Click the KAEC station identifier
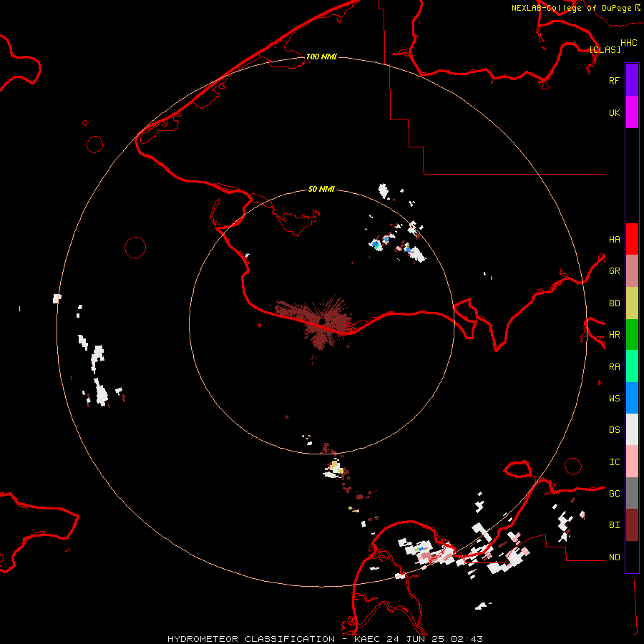Image resolution: width=644 pixels, height=644 pixels. pyautogui.click(x=367, y=639)
